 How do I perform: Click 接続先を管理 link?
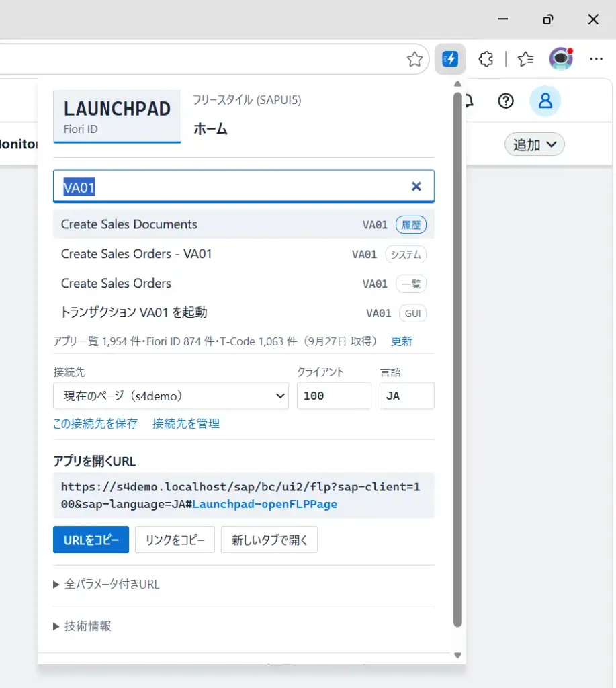[186, 423]
